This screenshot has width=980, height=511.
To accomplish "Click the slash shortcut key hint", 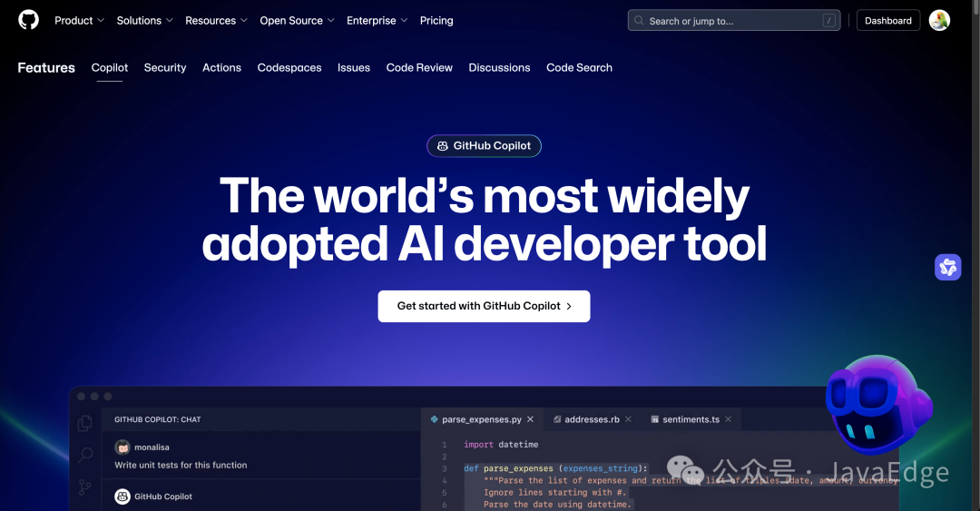I will (x=828, y=21).
